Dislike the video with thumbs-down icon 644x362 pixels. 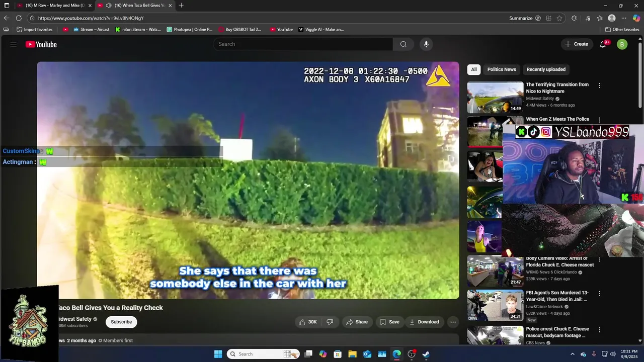click(330, 322)
